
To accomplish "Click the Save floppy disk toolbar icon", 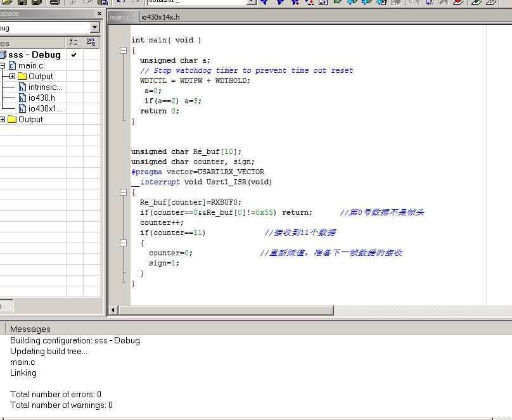I will [x=22, y=2].
